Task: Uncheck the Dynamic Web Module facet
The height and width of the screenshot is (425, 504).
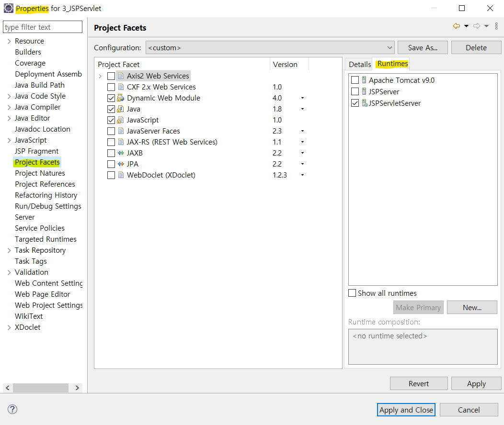Action: point(111,98)
